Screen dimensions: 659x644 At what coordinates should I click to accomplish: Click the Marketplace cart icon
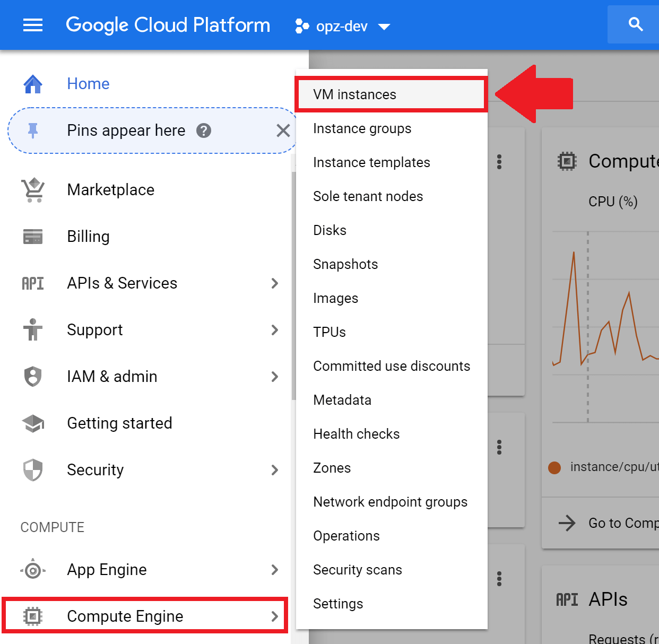point(33,190)
